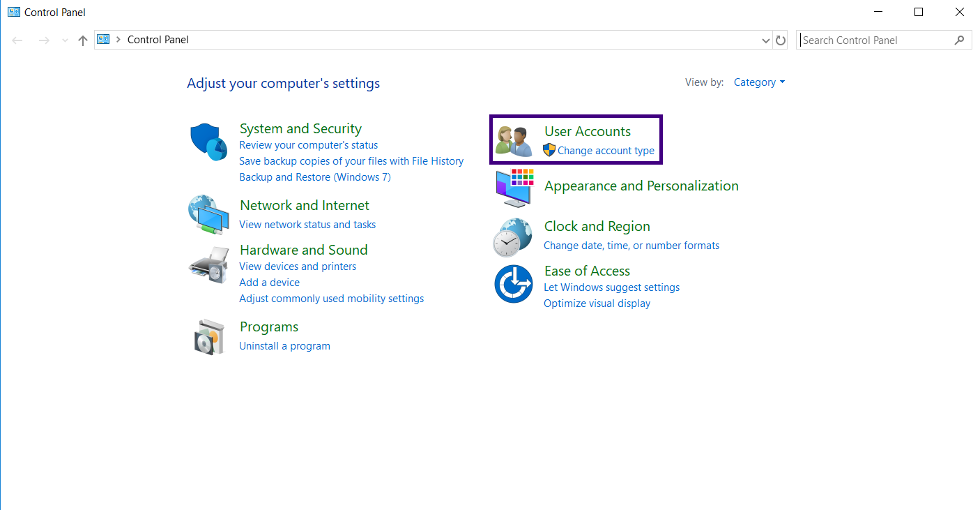
Task: Click the breadcrumb chevron before Control Panel
Action: [x=118, y=40]
